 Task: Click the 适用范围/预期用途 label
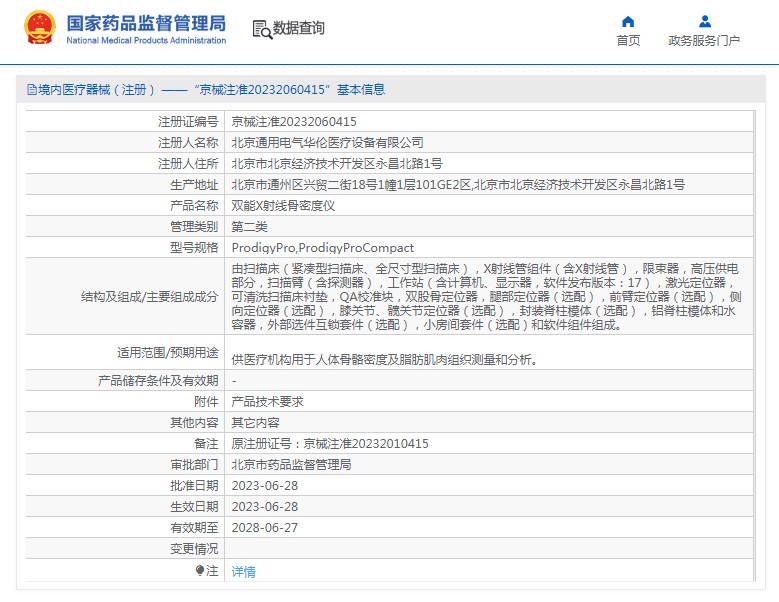168,353
